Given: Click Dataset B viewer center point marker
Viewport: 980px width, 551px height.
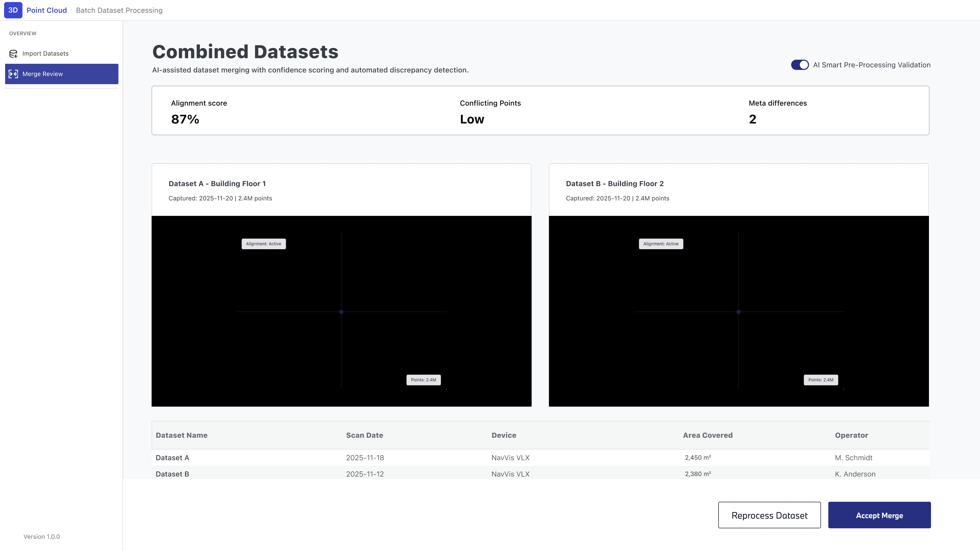Looking at the screenshot, I should (x=738, y=312).
